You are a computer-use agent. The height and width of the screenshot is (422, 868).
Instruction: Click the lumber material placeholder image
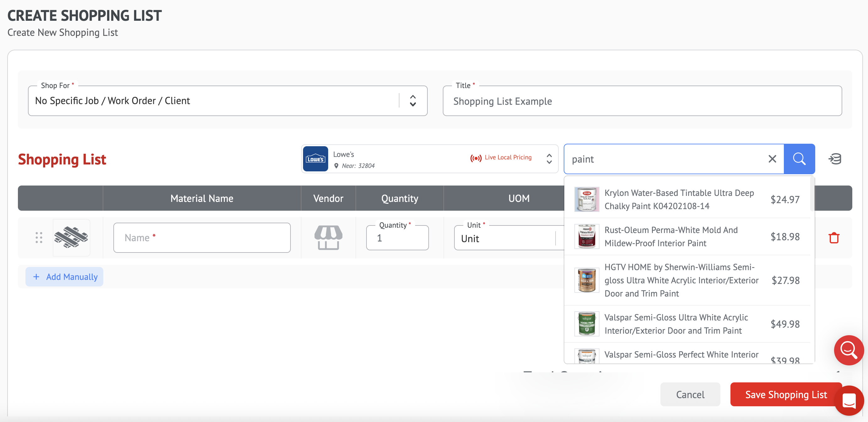71,238
